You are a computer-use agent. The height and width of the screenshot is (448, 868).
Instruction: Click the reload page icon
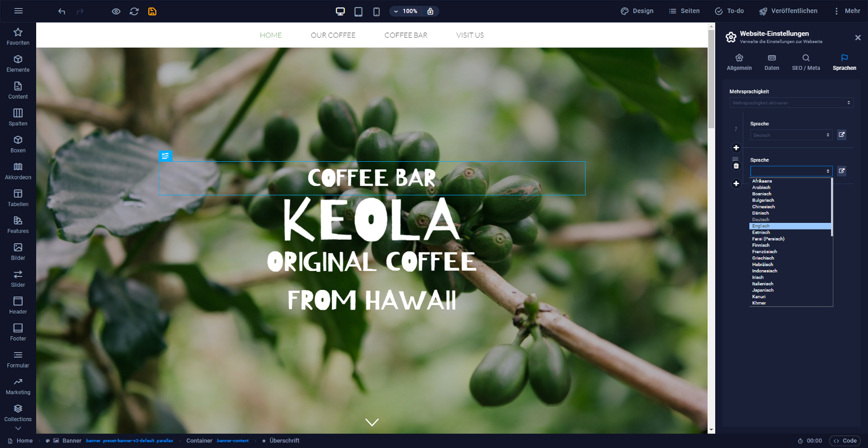(134, 11)
